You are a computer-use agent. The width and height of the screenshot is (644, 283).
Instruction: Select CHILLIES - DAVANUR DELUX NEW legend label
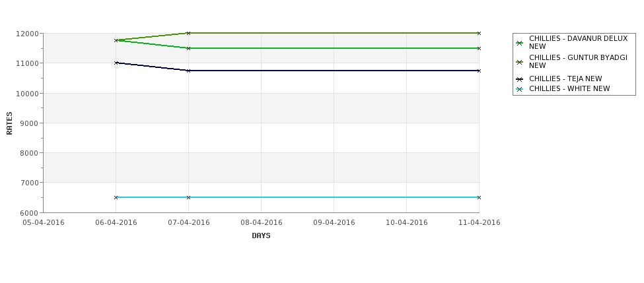(579, 42)
